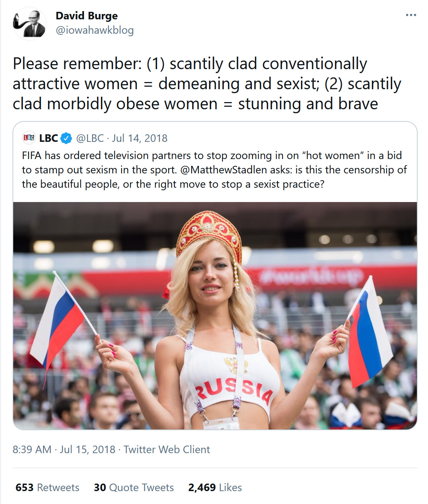View the 30 Quote Tweets list
428x504 pixels.
click(133, 487)
